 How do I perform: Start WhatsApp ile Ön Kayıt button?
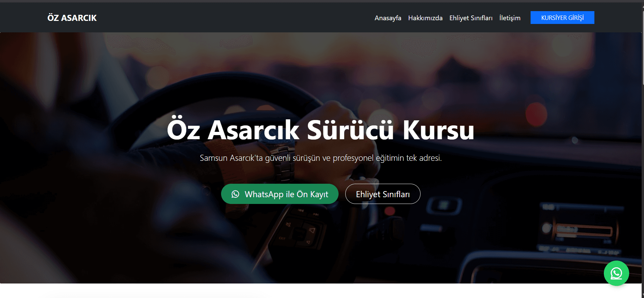(279, 194)
